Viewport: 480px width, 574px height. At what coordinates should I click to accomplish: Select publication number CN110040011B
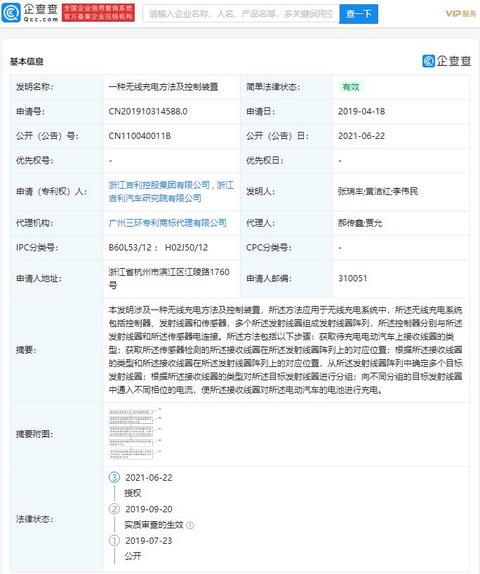click(139, 136)
